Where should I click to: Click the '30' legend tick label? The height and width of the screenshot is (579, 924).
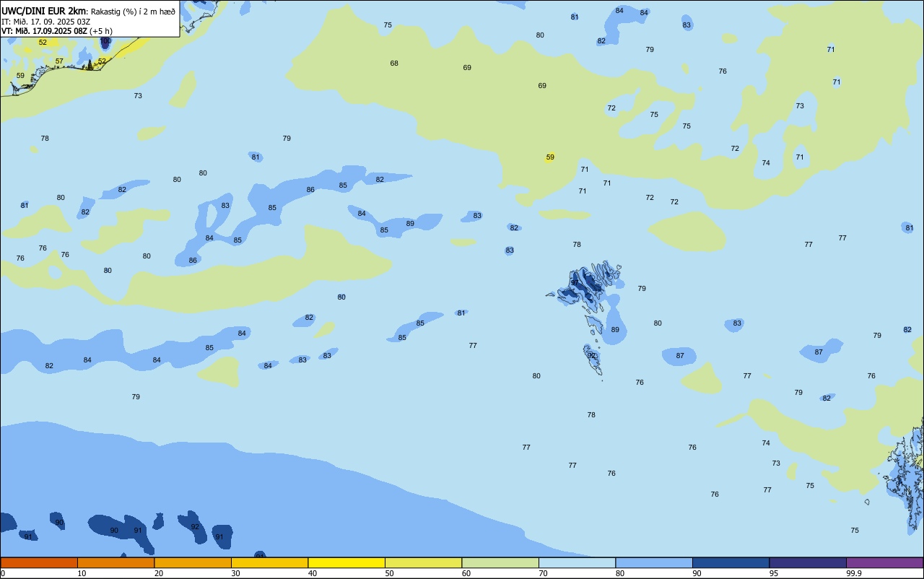(235, 573)
